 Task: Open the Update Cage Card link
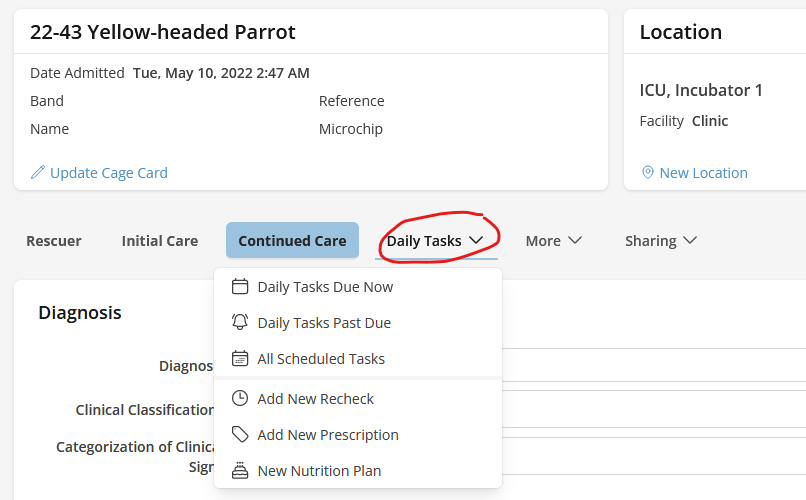coord(109,173)
